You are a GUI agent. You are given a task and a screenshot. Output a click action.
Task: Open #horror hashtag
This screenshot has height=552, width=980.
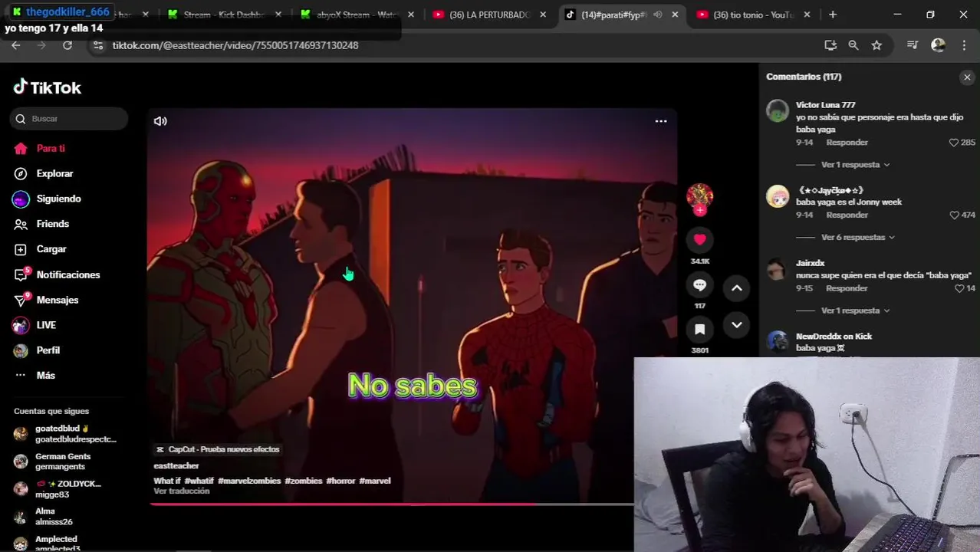pos(340,481)
